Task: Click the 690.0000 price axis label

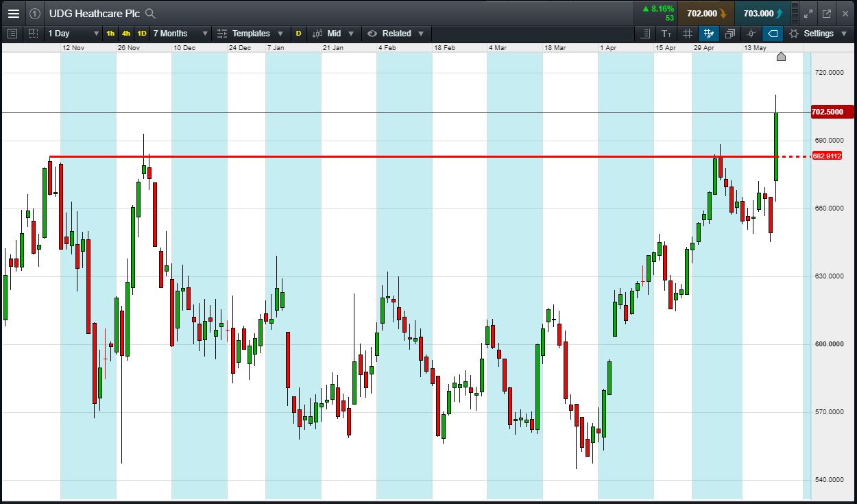Action: (828, 140)
